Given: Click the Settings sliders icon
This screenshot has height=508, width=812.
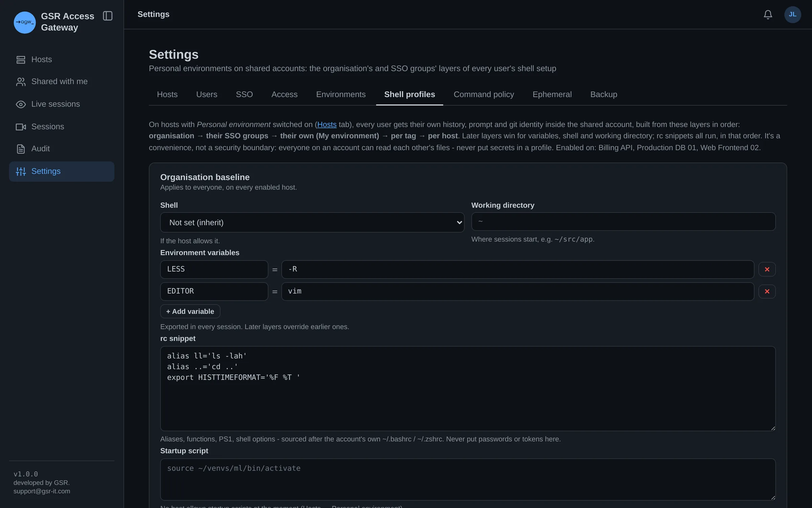Looking at the screenshot, I should click(21, 171).
